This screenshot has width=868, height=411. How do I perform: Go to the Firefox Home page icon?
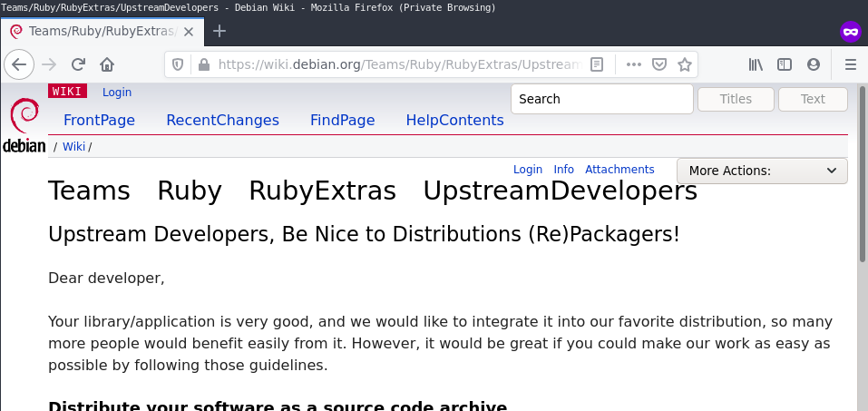pos(107,64)
